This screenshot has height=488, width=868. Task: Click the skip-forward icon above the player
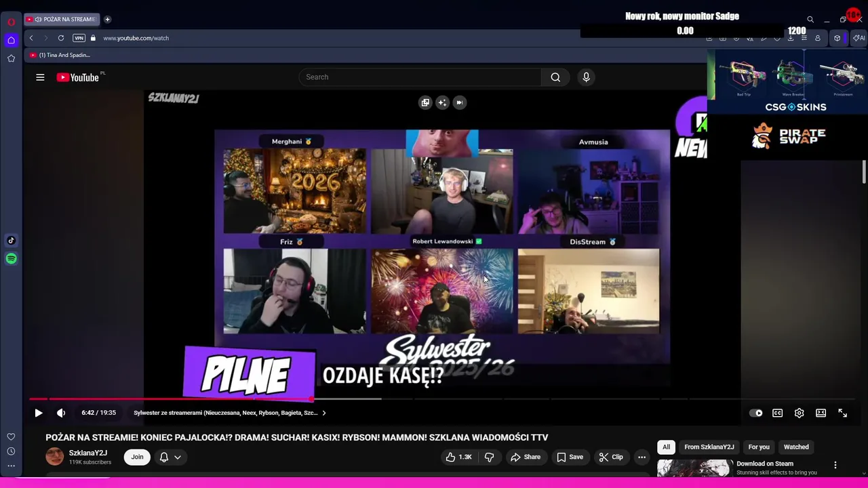tap(459, 102)
